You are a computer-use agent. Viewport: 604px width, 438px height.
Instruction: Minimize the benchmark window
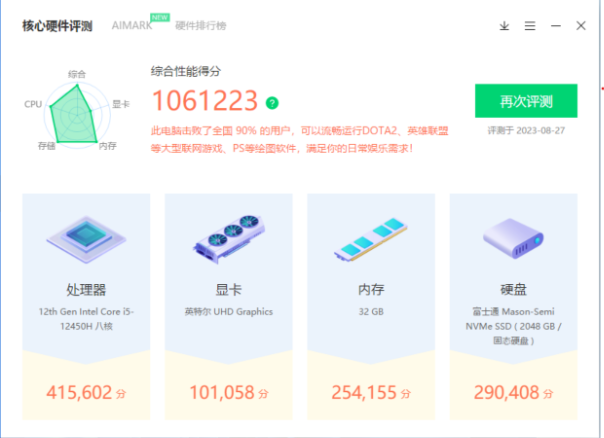click(x=556, y=26)
